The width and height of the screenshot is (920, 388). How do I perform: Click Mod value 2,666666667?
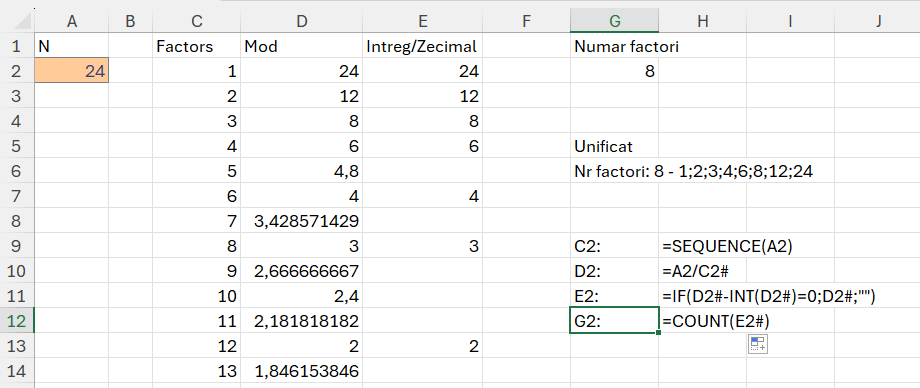[302, 271]
